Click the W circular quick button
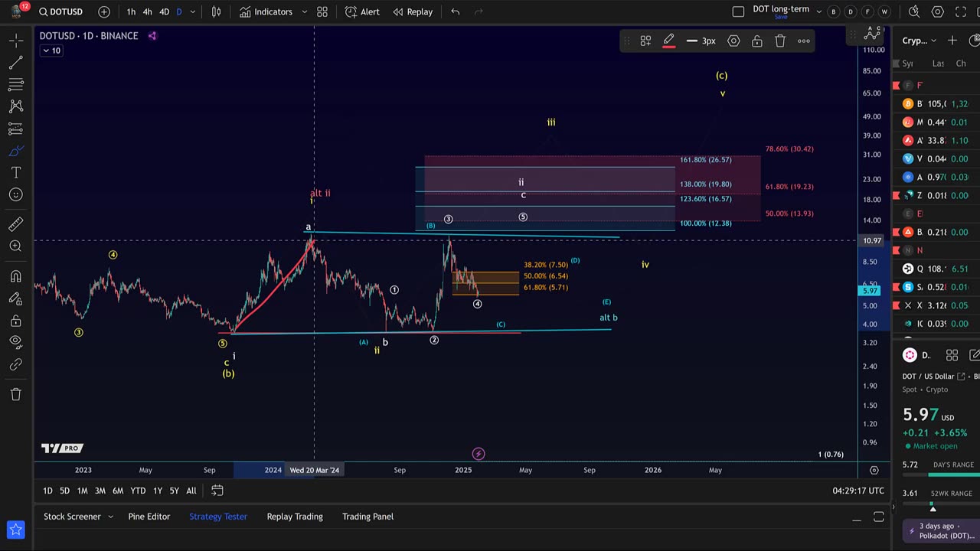Image resolution: width=980 pixels, height=551 pixels. tap(884, 11)
